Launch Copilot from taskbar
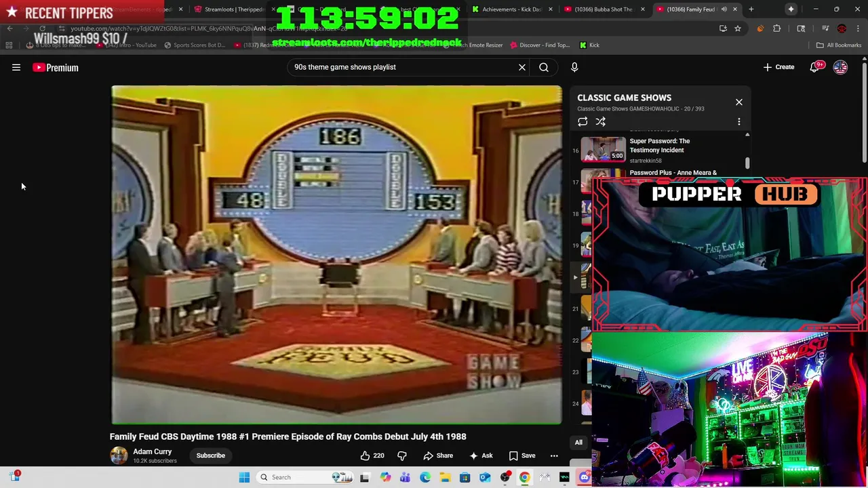The image size is (868, 488). point(385,477)
